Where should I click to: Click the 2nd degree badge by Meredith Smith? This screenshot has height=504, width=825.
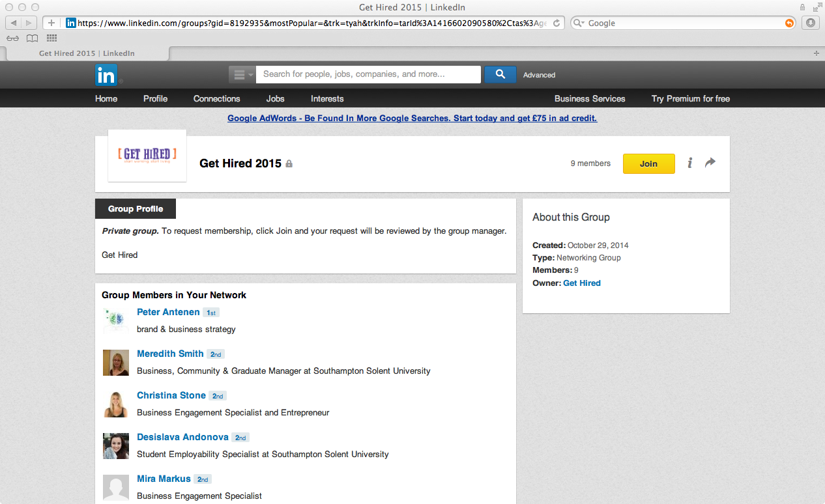tap(216, 354)
